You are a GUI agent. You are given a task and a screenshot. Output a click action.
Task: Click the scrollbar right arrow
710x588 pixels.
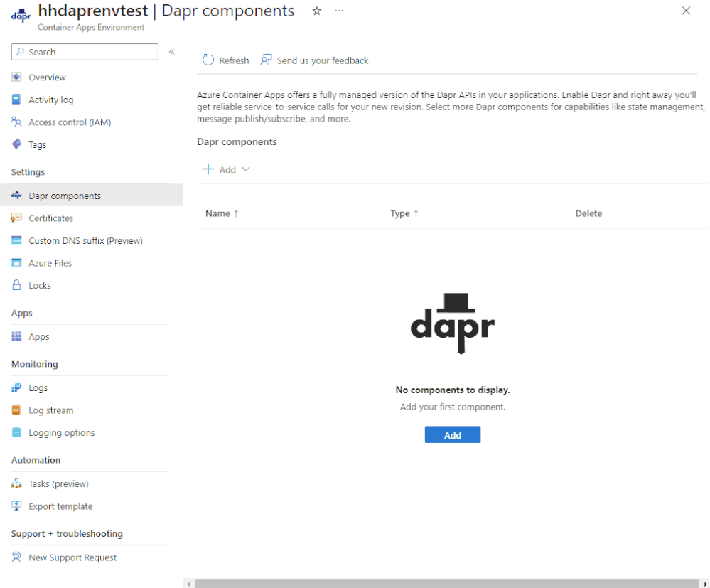(704, 584)
